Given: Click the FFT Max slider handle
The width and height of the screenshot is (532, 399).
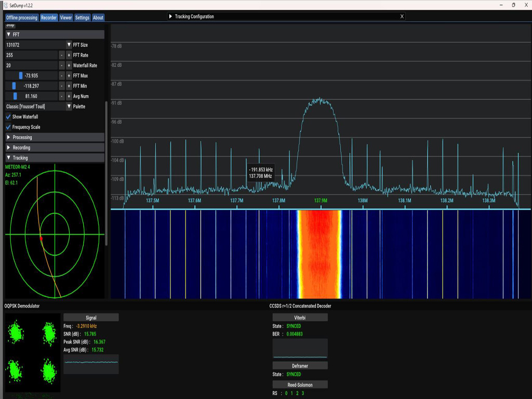Looking at the screenshot, I should (21, 76).
